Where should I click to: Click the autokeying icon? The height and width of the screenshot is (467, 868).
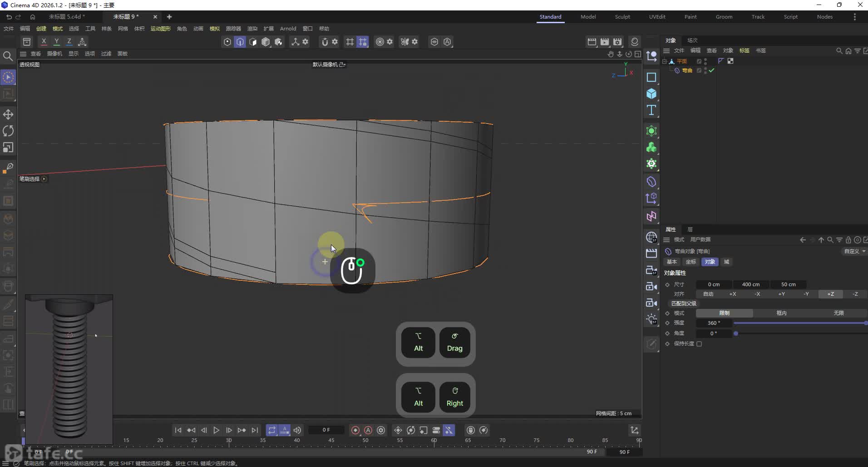(368, 430)
